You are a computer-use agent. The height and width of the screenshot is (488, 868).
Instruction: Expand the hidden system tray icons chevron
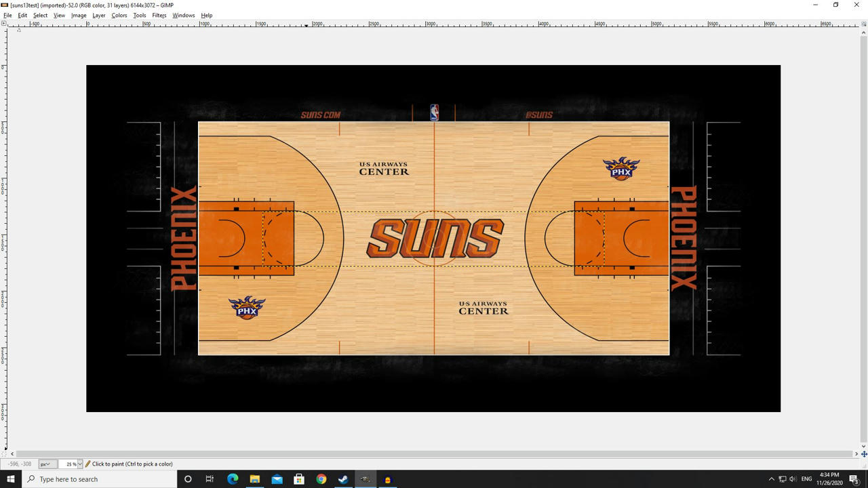[x=771, y=479]
